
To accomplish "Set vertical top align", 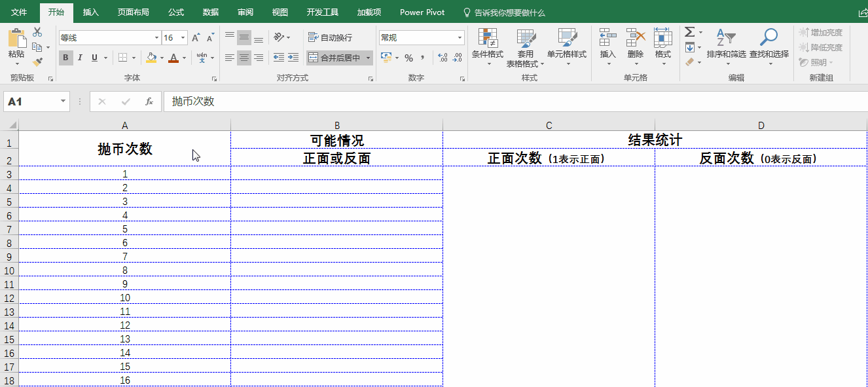I will coord(229,37).
